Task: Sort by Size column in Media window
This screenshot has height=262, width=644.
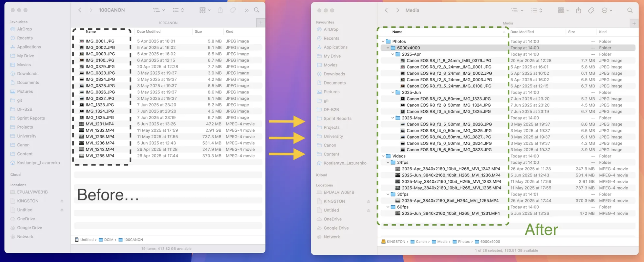Action: point(571,32)
